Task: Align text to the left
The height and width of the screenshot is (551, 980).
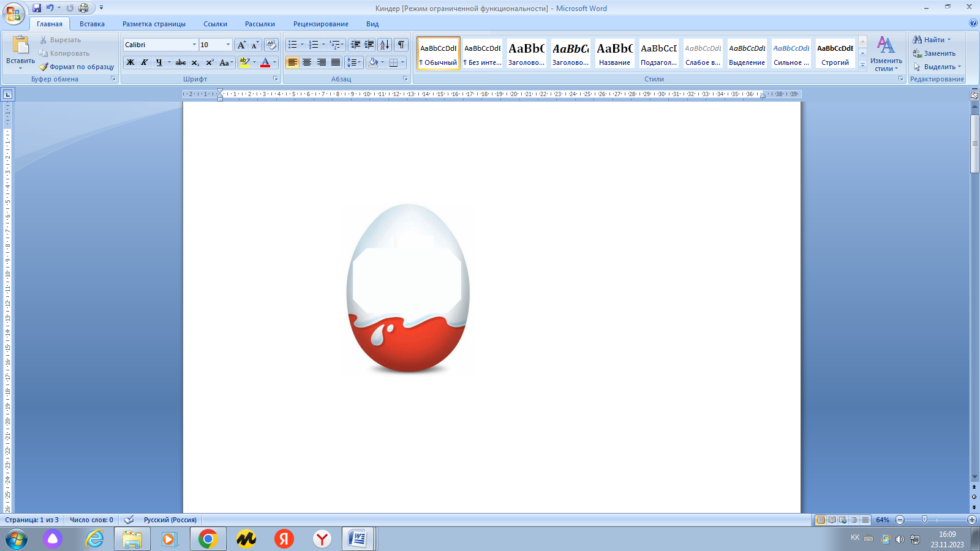Action: (x=293, y=62)
